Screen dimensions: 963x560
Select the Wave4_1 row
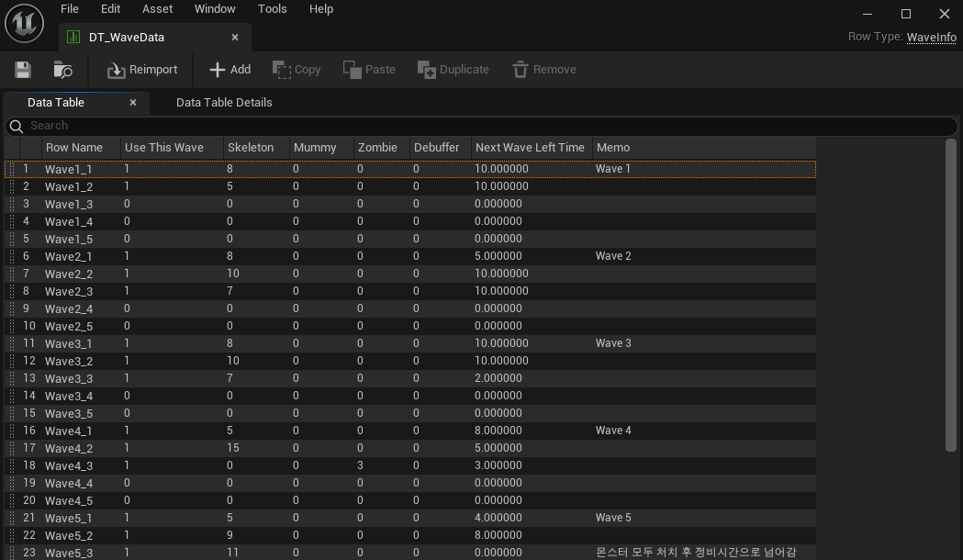tap(410, 431)
